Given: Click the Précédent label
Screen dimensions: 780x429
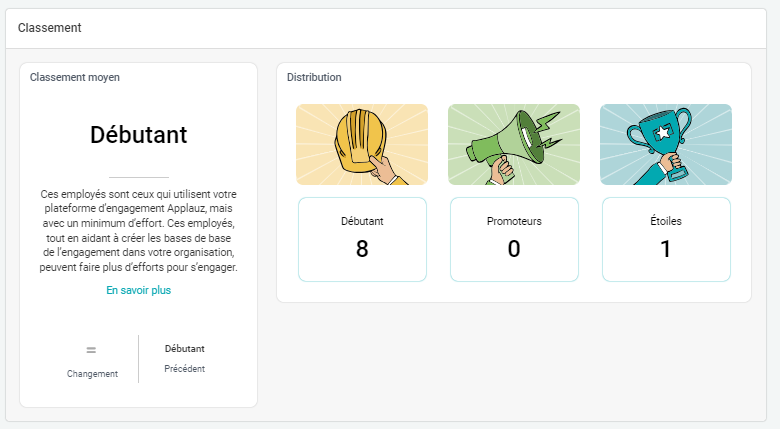Looking at the screenshot, I should [184, 368].
